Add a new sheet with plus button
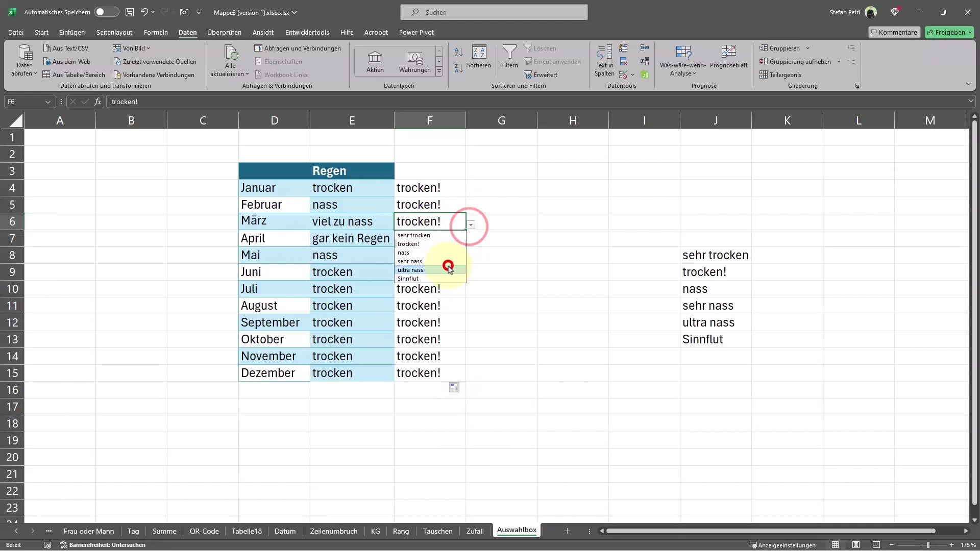 [x=567, y=531]
